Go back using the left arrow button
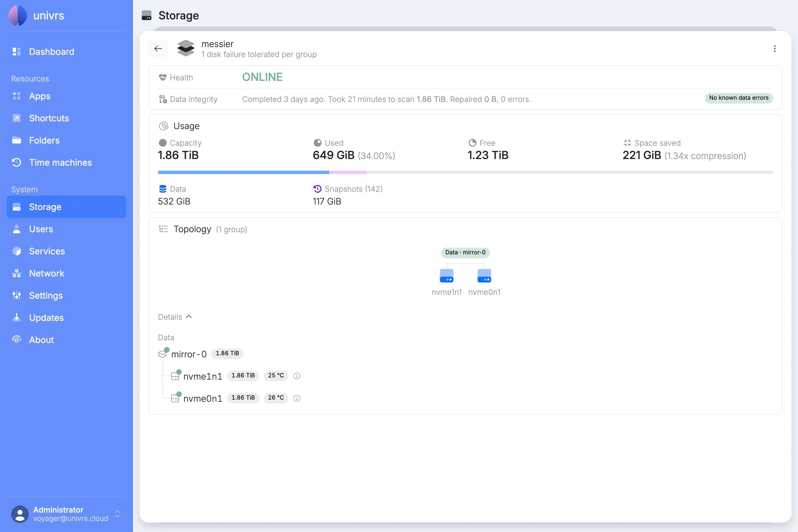This screenshot has width=798, height=532. pos(158,48)
